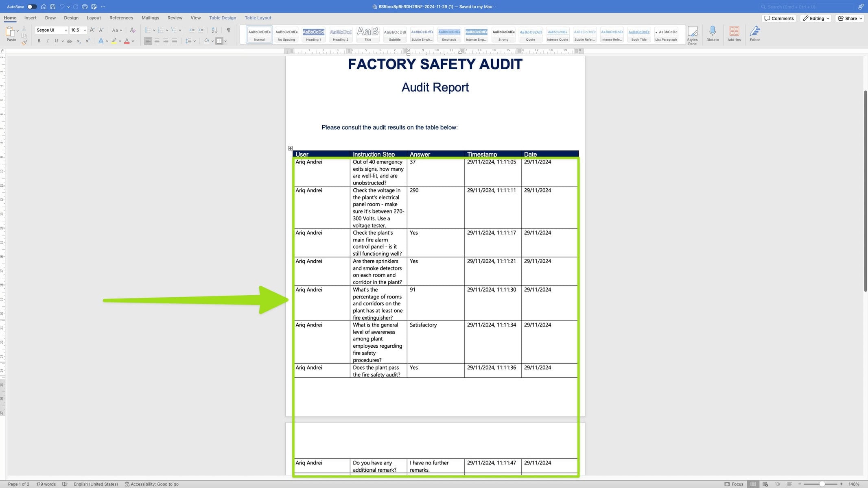
Task: Switch to the Table Design tab
Action: pos(222,18)
